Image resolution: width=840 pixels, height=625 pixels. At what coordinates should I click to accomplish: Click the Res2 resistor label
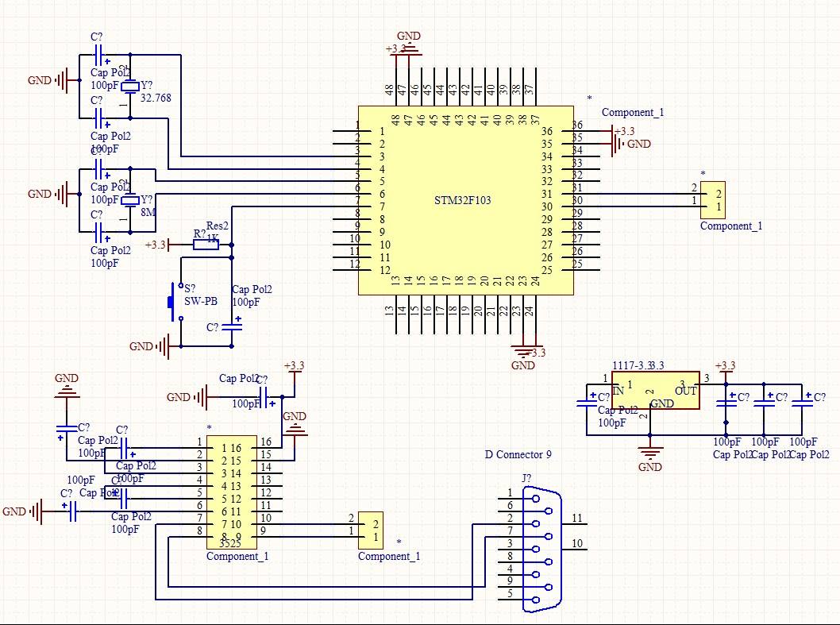click(x=218, y=226)
